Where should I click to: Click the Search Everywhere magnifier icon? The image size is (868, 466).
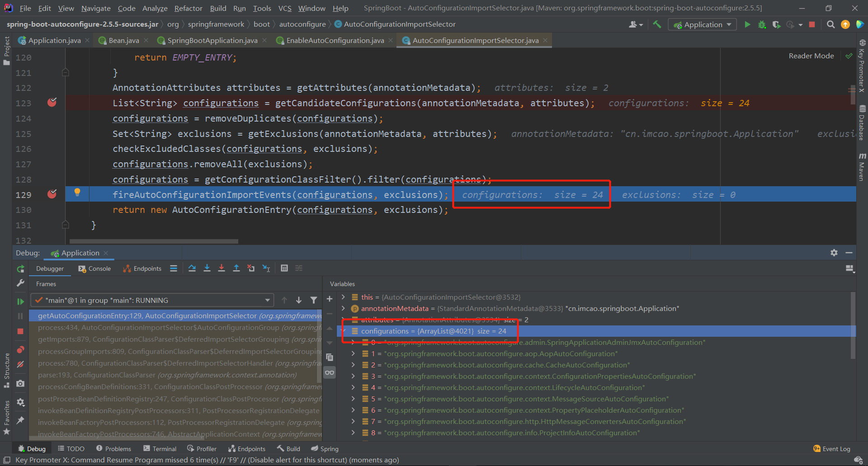pos(830,24)
